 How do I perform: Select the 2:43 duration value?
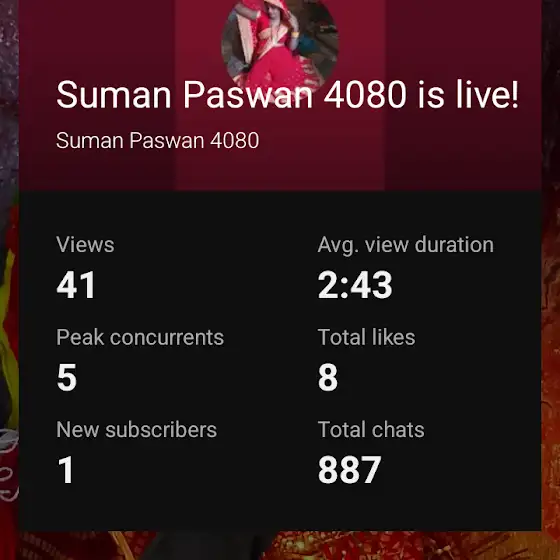point(355,285)
